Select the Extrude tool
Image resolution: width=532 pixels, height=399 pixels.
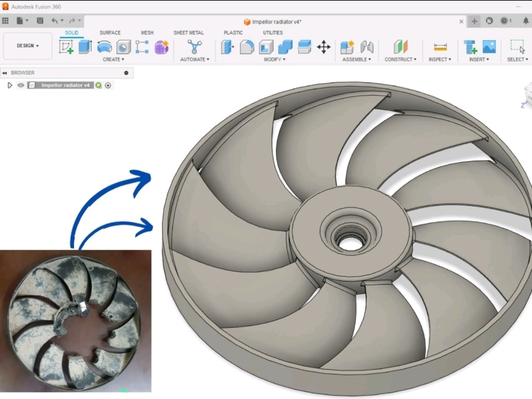pyautogui.click(x=84, y=47)
